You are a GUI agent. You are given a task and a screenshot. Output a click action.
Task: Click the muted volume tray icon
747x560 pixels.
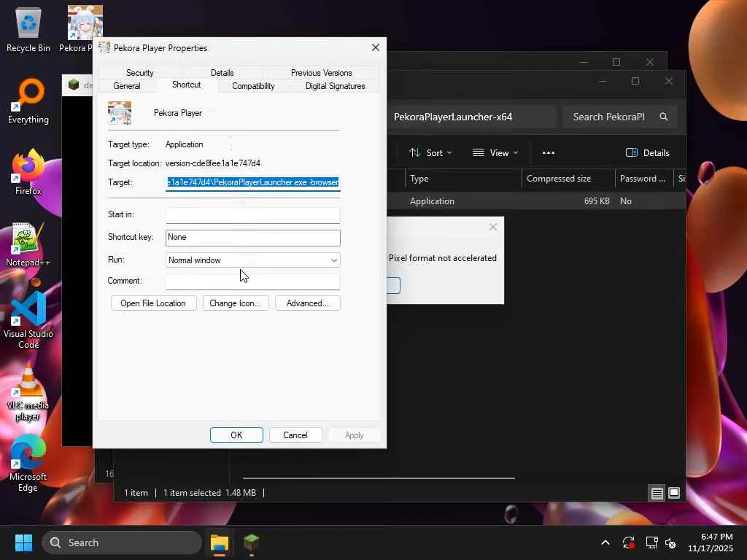(x=670, y=542)
